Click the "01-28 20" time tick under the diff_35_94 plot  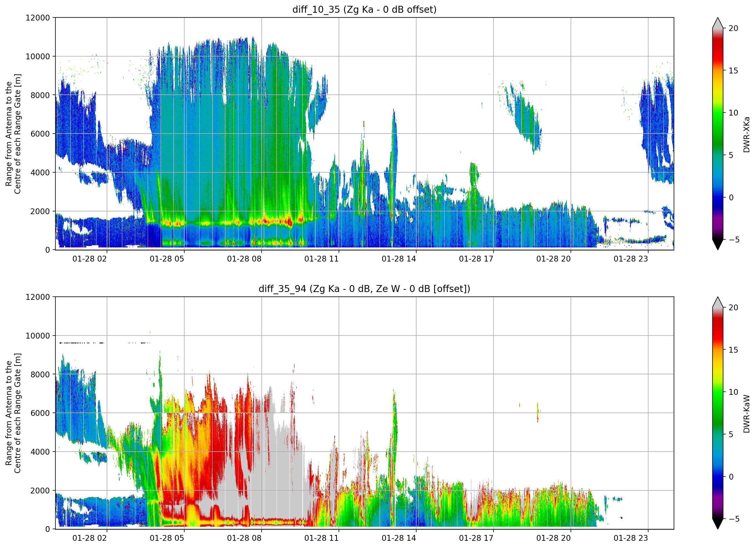coord(554,538)
